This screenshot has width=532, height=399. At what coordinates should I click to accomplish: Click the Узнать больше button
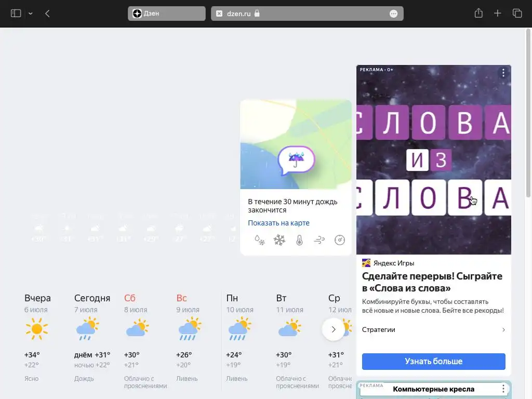[434, 362]
